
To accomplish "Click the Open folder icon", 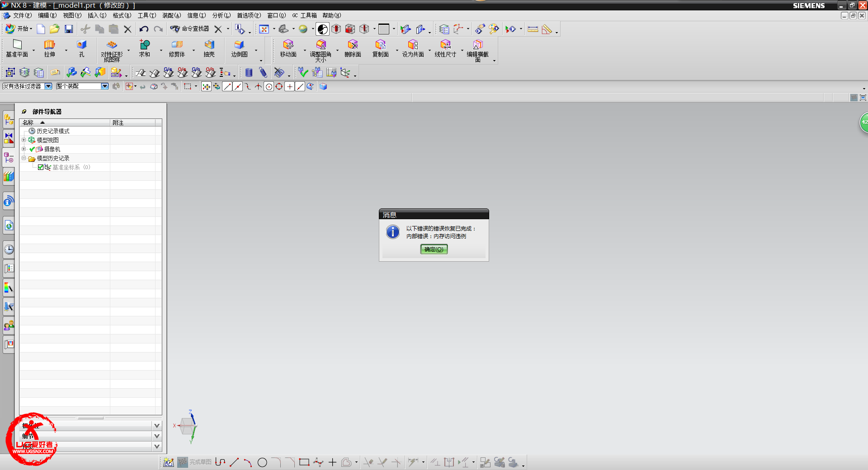I will [x=55, y=29].
